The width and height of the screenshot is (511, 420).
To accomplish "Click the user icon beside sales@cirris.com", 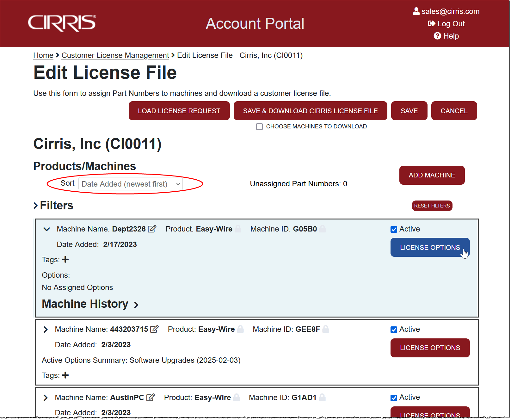I will [416, 11].
